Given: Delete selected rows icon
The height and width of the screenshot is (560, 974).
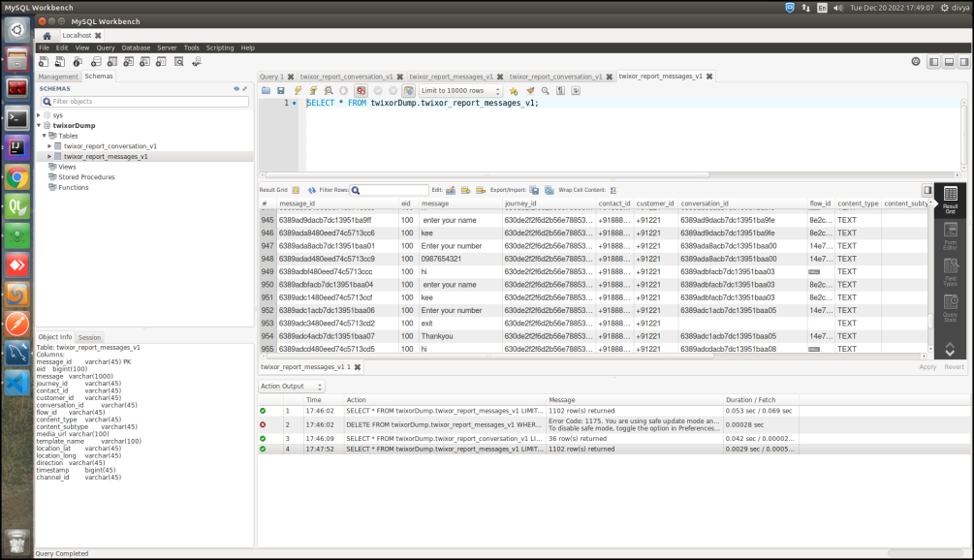Looking at the screenshot, I should coord(480,190).
